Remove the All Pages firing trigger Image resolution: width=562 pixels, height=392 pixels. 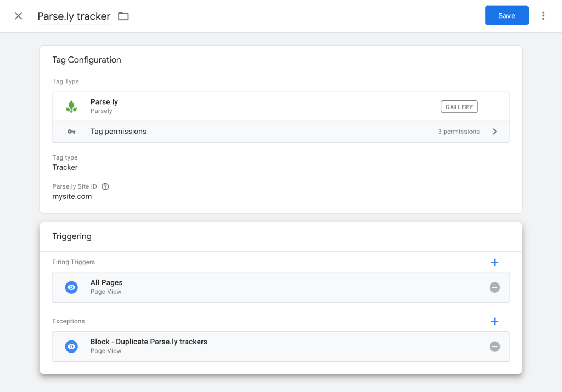494,287
